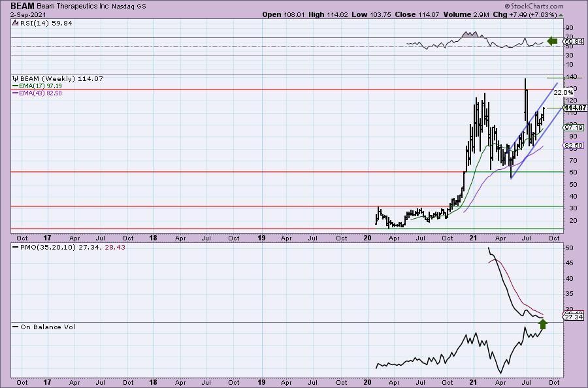The width and height of the screenshot is (588, 388).
Task: Click the Close 114.07 header value
Action: [417, 14]
